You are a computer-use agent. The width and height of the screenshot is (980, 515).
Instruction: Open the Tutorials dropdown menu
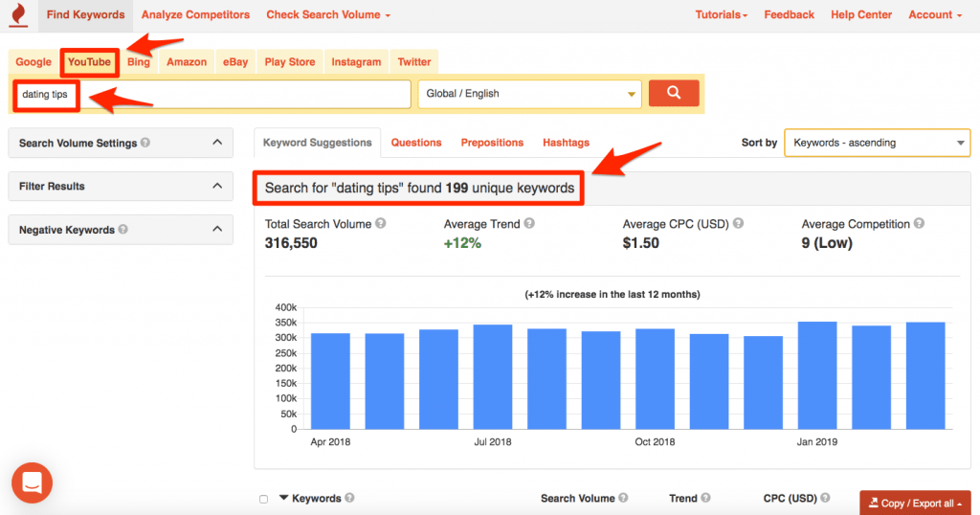tap(722, 14)
